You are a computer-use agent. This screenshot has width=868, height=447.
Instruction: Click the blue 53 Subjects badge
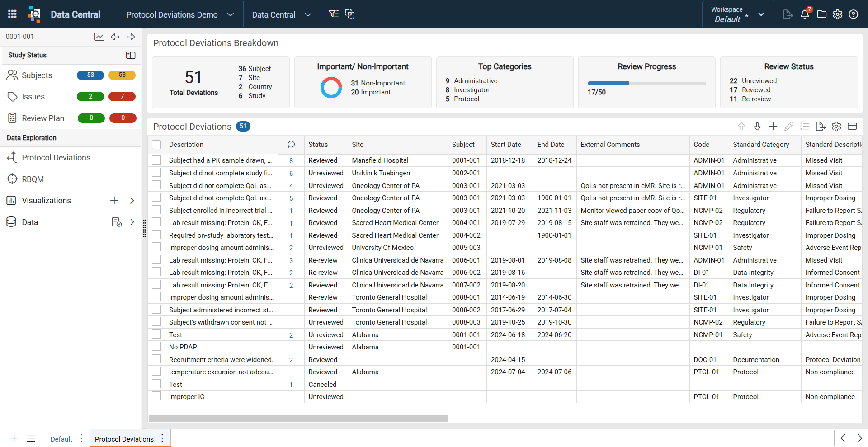pyautogui.click(x=90, y=75)
